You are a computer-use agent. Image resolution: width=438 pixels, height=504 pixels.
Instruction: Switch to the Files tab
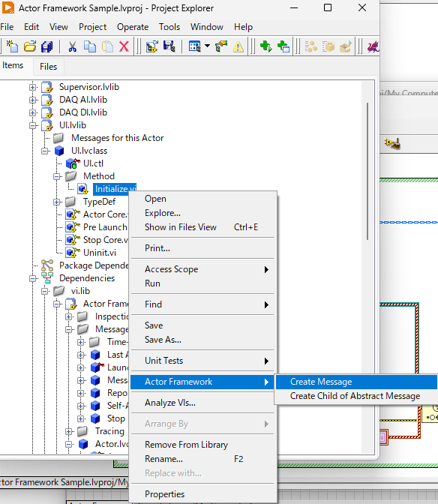pos(48,67)
